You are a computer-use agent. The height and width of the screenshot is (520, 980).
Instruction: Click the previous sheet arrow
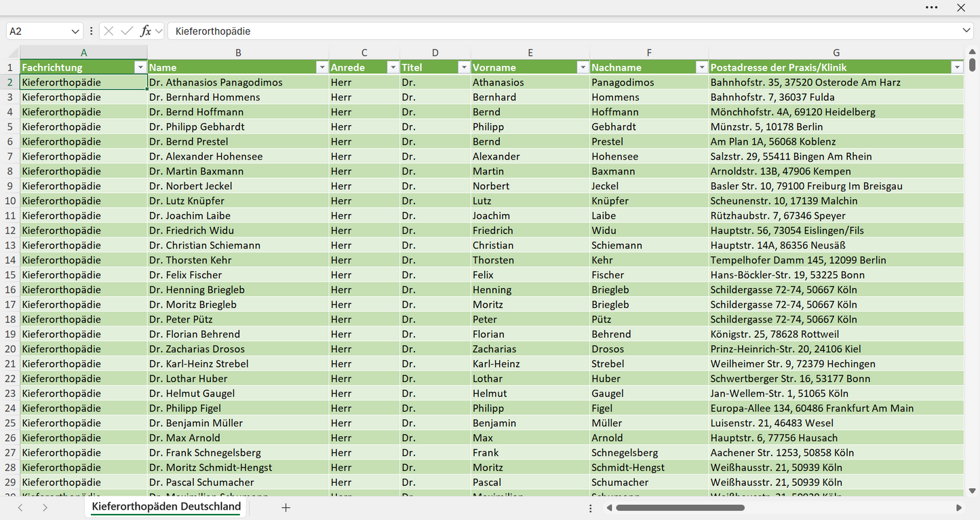point(20,508)
